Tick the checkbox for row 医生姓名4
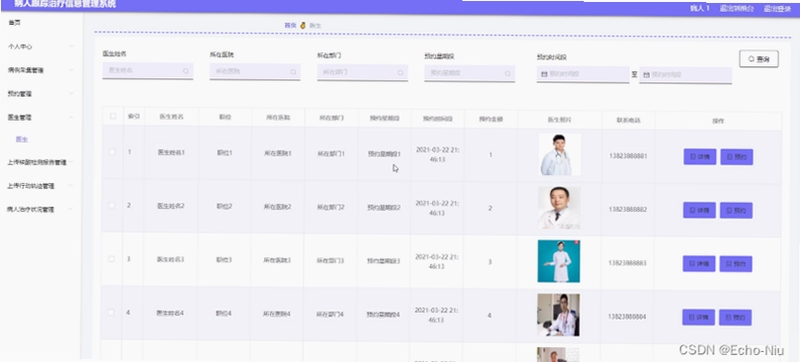800x362 pixels. 111,313
